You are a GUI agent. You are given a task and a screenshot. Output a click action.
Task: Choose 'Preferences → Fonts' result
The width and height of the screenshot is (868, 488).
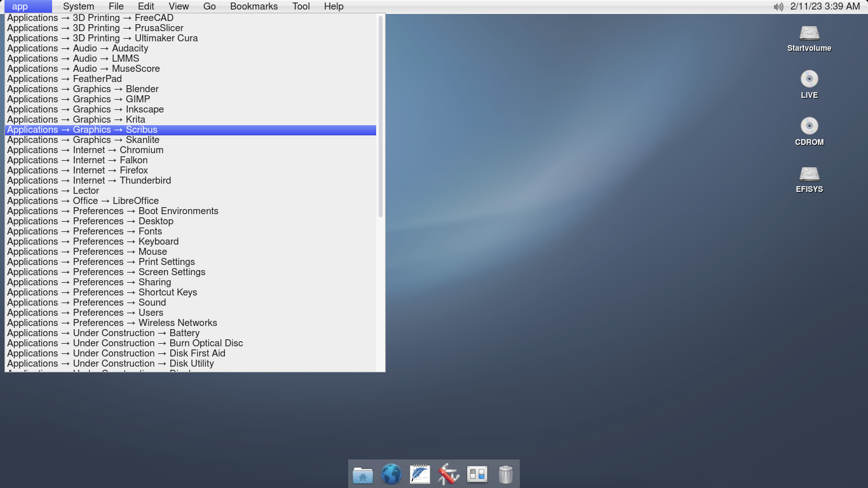(191, 231)
